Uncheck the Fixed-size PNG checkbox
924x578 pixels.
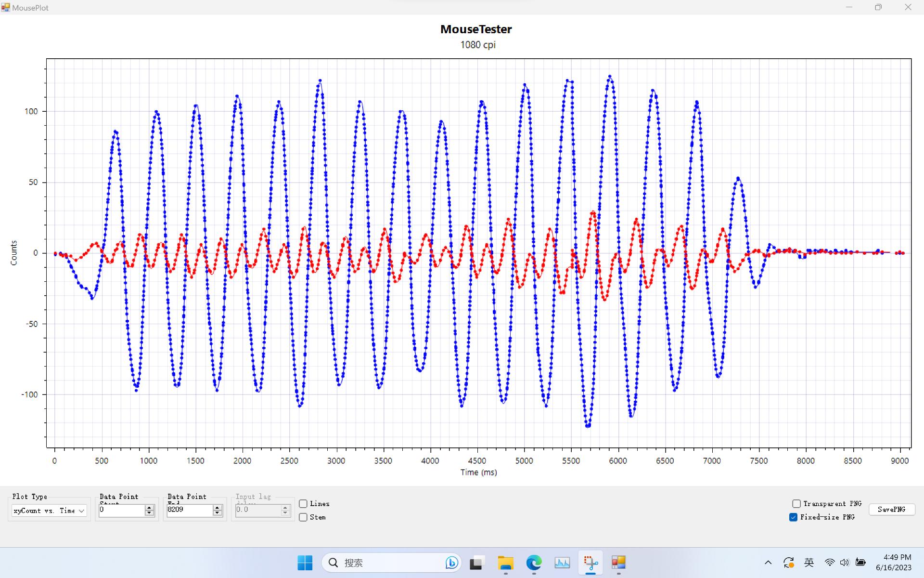(x=793, y=517)
